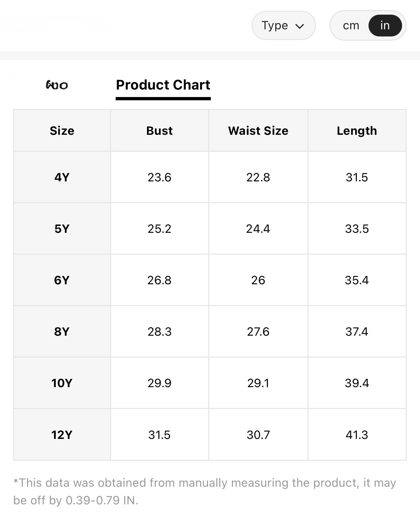Screen dimensions: 420x519
Task: Click the 41.3 length value for 12Y
Action: point(357,435)
